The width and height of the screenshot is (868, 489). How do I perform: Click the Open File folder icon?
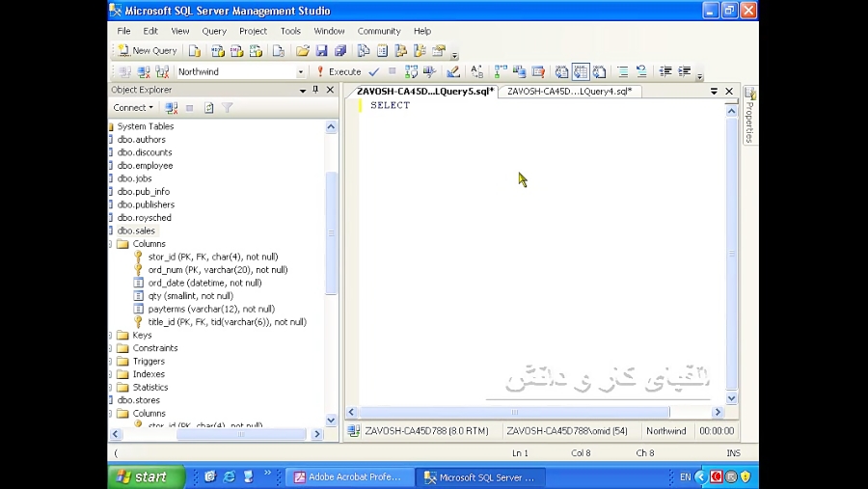303,50
